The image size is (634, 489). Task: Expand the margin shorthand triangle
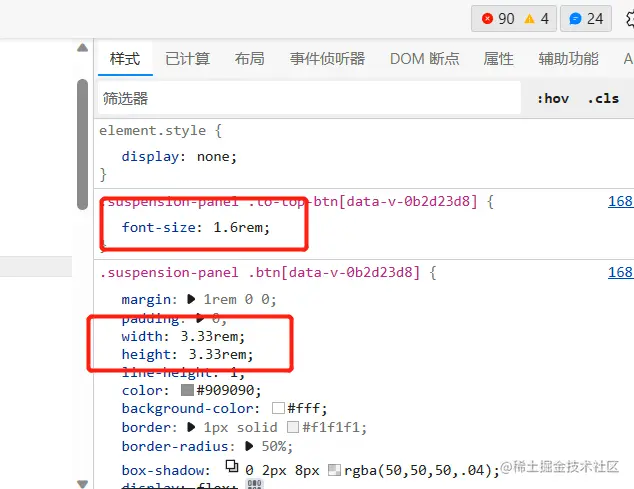click(191, 299)
